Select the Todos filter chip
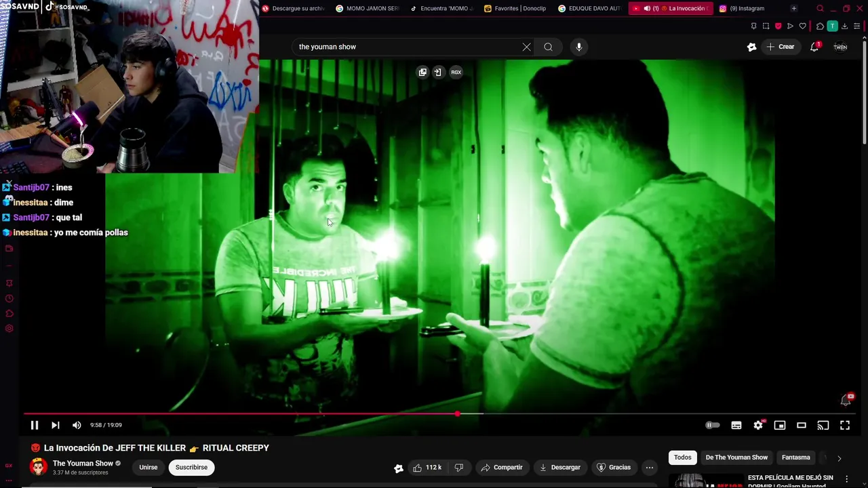868x488 pixels. [682, 457]
